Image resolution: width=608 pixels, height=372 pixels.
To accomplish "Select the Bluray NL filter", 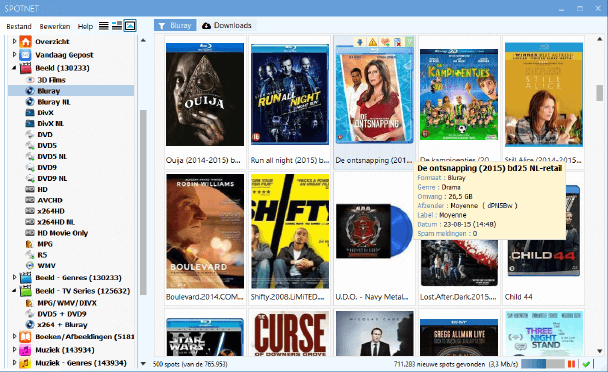I will (54, 102).
